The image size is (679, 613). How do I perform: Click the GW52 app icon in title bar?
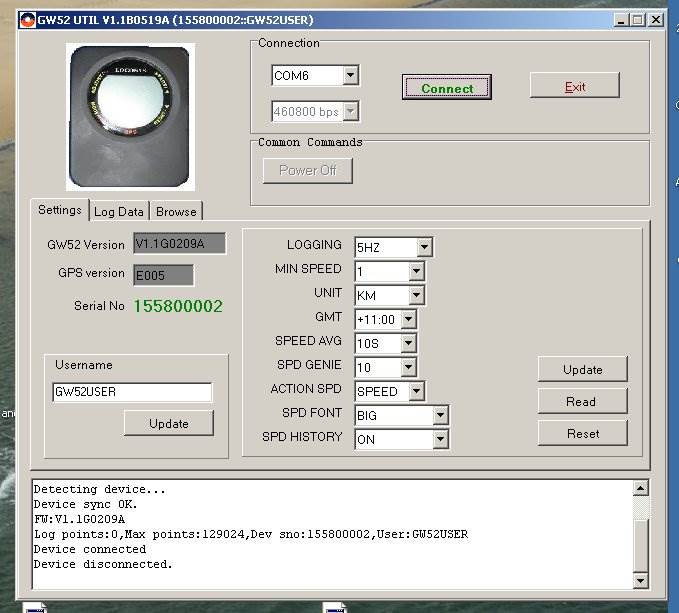[x=27, y=19]
